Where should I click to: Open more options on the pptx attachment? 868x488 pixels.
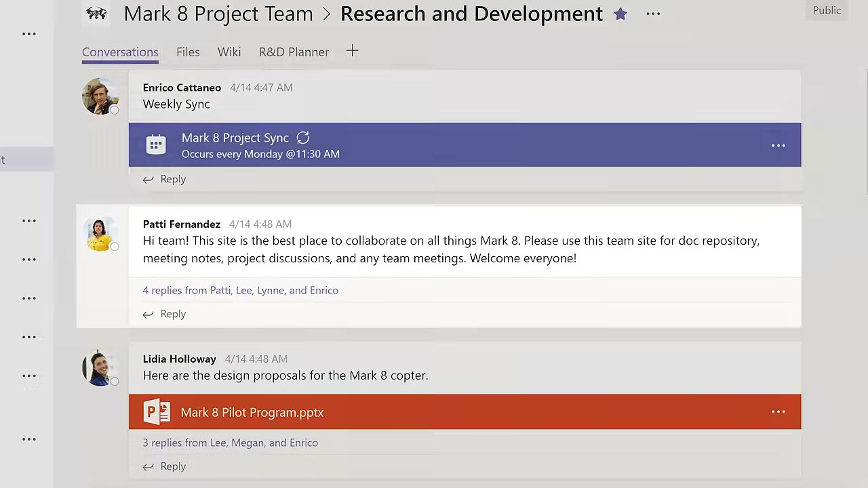(778, 412)
